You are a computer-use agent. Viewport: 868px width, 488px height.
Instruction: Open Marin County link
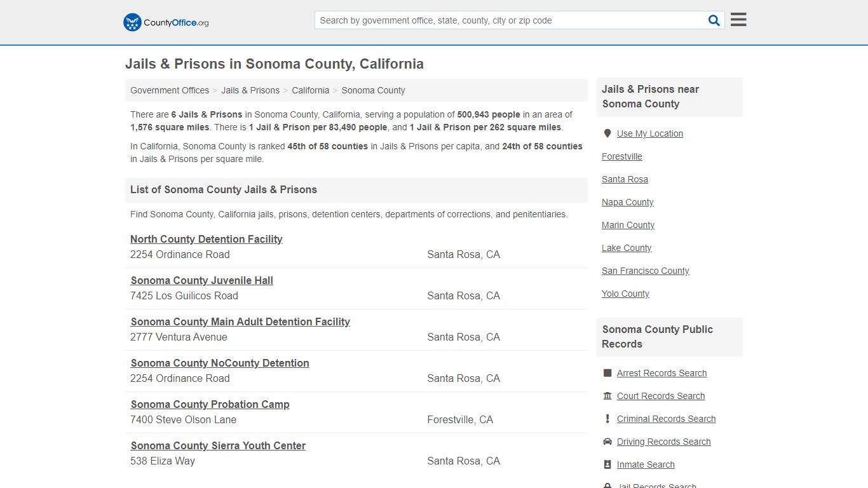(x=628, y=225)
